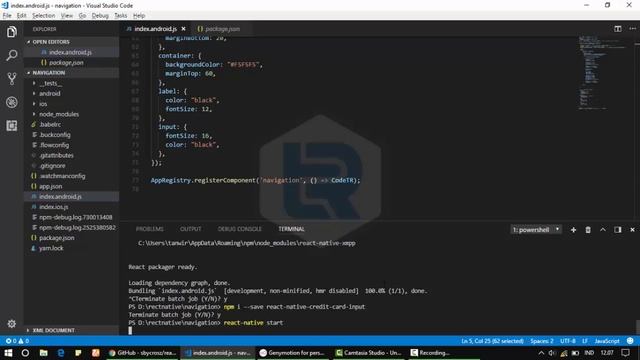Image resolution: width=640 pixels, height=360 pixels.
Task: Switch to the Problems panel tab
Action: coord(149,229)
